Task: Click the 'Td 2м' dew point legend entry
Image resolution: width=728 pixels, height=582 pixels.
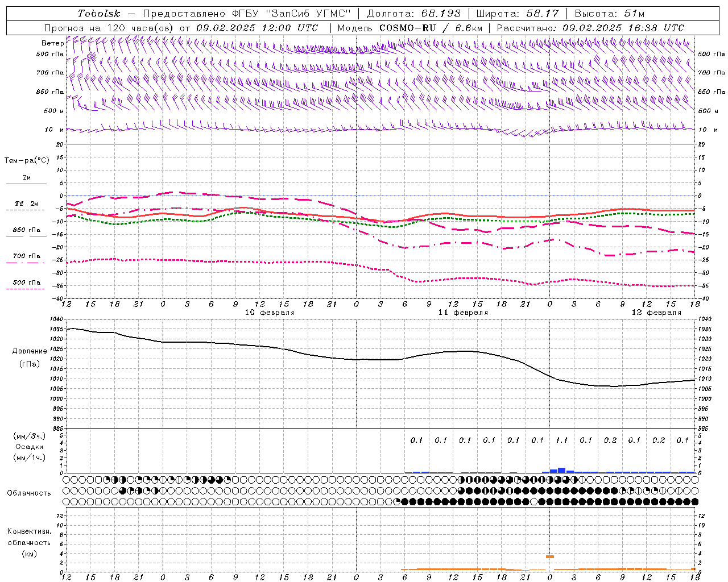Action: pos(27,203)
